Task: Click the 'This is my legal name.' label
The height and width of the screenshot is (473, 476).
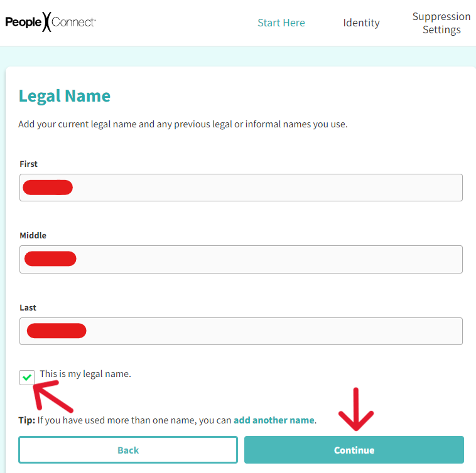Action: point(85,374)
